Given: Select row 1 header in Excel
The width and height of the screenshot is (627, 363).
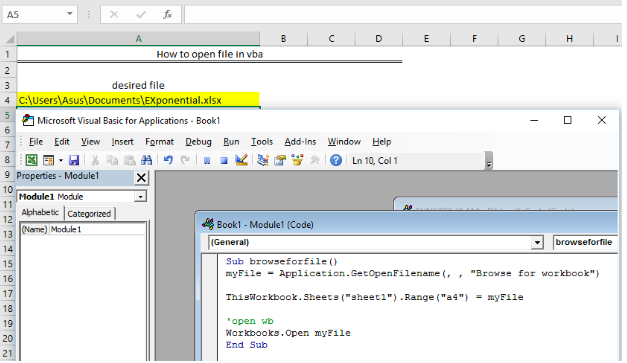Looking at the screenshot, I should pos(8,54).
